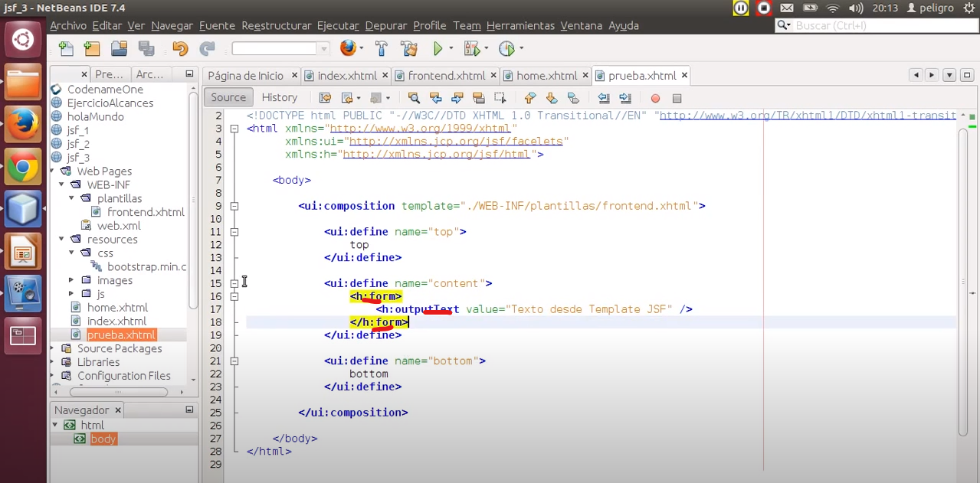Open Firefox from Ubuntu launcher
This screenshot has width=980, height=483.
pyautogui.click(x=23, y=124)
